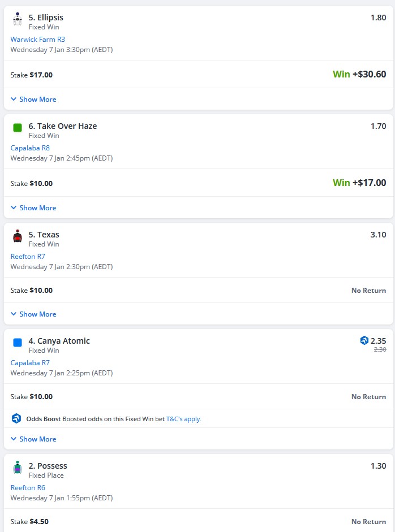This screenshot has width=395, height=532.
Task: Click Wednesday 7 Jan 2:30pm (AEDT) time
Action: point(62,267)
